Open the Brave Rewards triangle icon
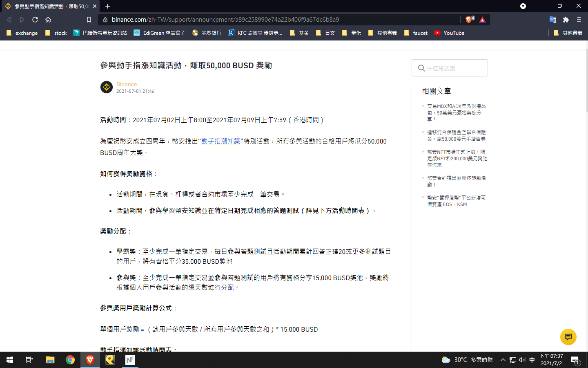 click(x=483, y=20)
